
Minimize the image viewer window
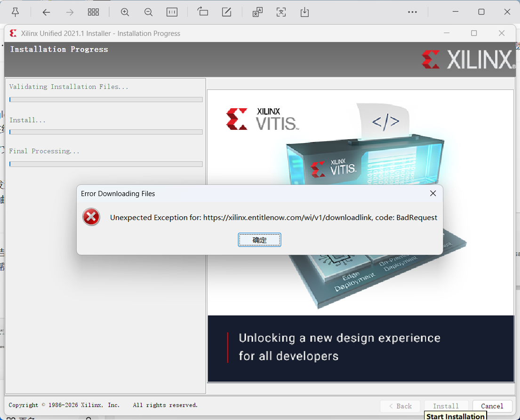click(456, 12)
